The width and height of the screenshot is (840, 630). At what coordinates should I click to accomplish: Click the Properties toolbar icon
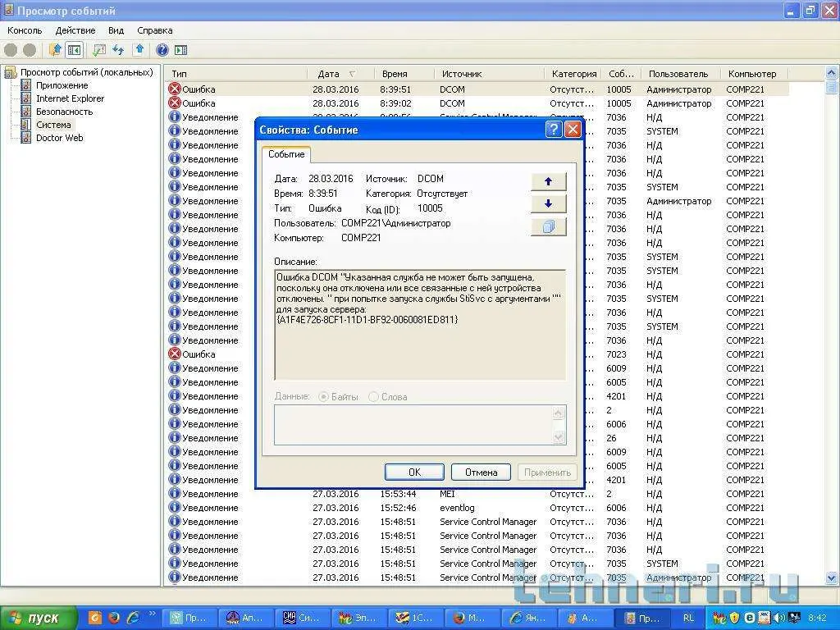(x=98, y=50)
